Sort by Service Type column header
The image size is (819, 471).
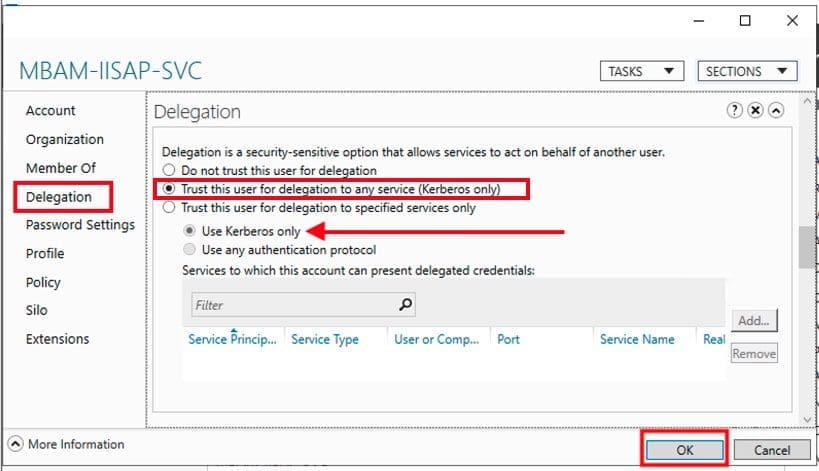click(325, 340)
